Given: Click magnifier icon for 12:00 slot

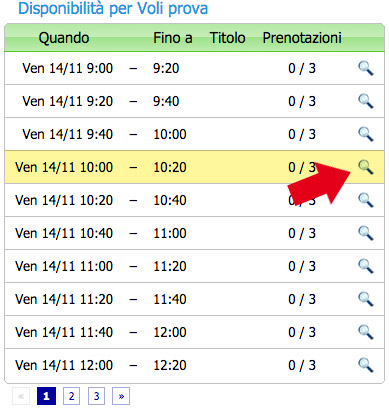Looking at the screenshot, I should click(x=366, y=365).
